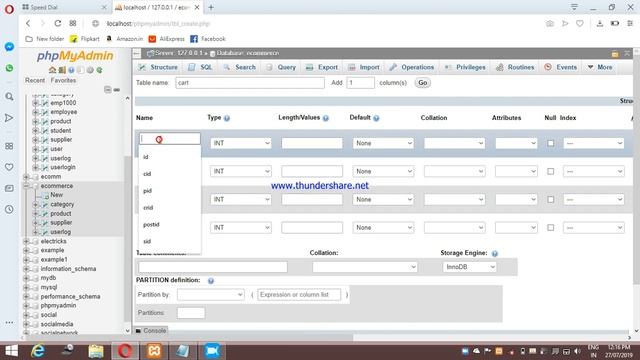The image size is (640, 360).
Task: Open Recent tables link
Action: click(35, 80)
